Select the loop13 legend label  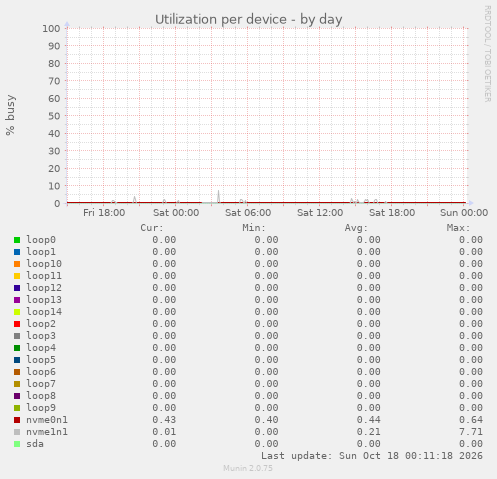click(44, 300)
